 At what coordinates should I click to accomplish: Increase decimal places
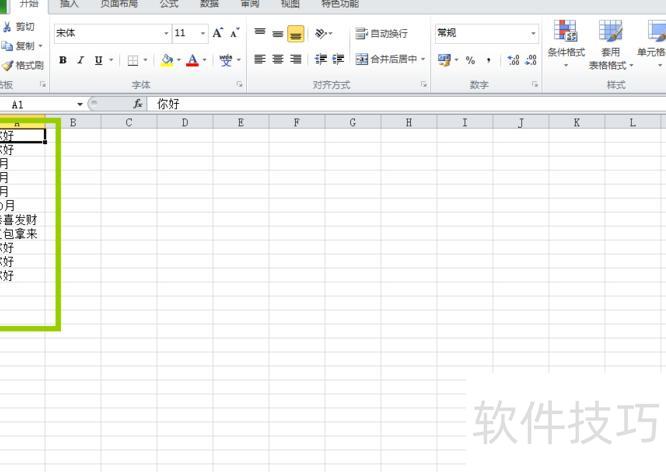point(513,60)
